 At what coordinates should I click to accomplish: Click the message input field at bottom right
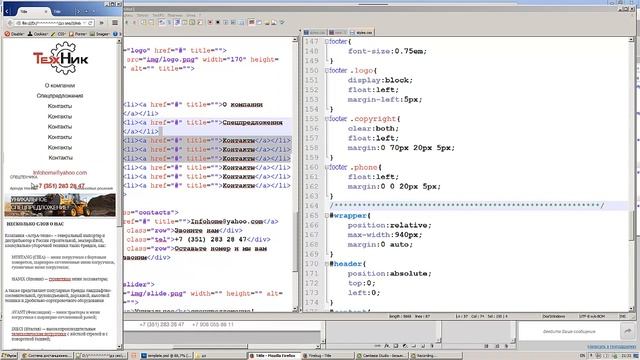pyautogui.click(x=569, y=331)
